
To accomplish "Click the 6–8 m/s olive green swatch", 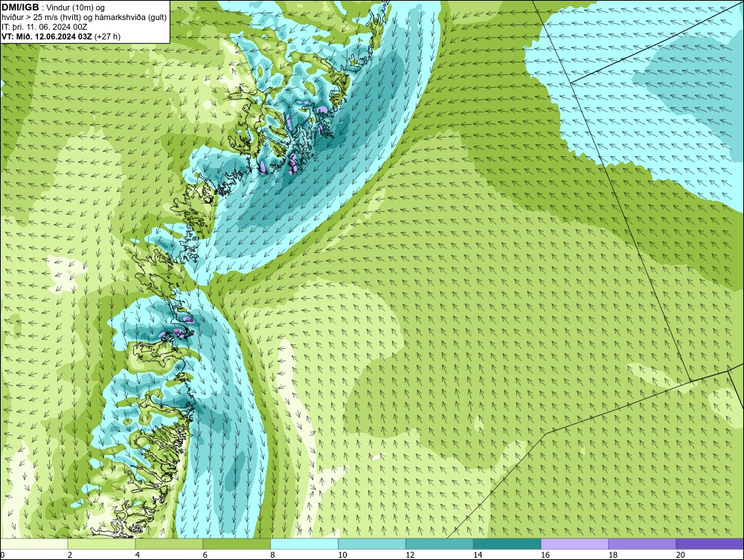I will click(237, 544).
